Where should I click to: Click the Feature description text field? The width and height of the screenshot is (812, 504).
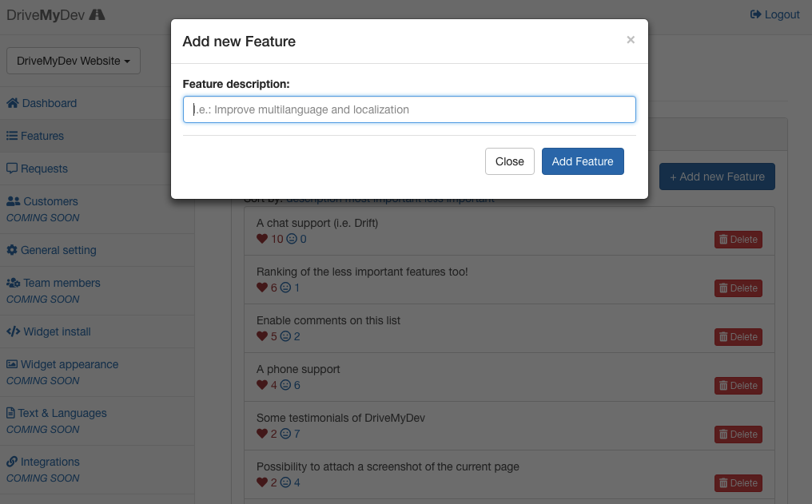(x=409, y=109)
